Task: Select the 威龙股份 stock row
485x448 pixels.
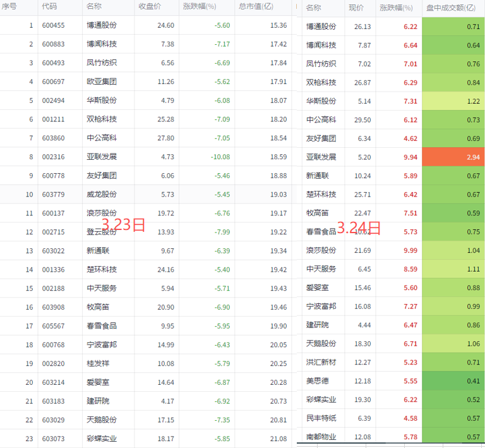Action: coord(101,194)
